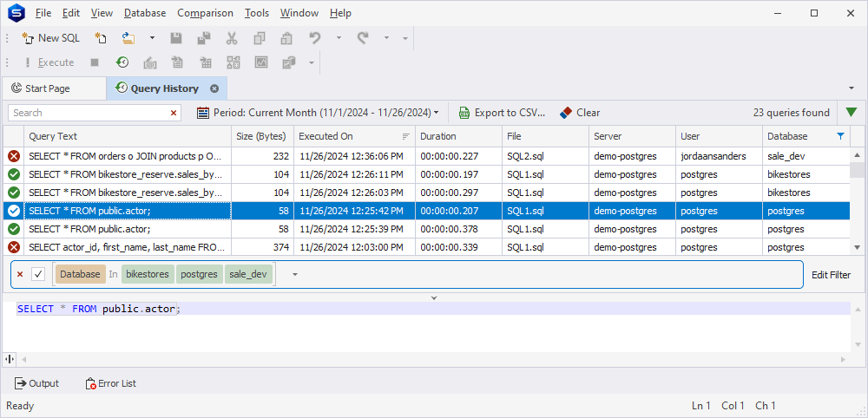Click the Database column filter funnel icon
868x418 pixels.
point(841,136)
